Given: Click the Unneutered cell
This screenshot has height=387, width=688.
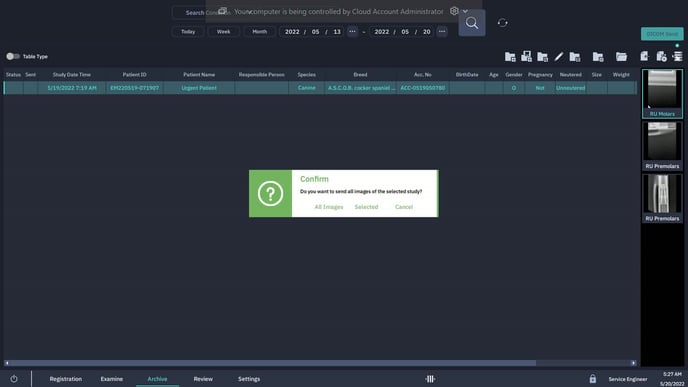Looking at the screenshot, I should 570,88.
